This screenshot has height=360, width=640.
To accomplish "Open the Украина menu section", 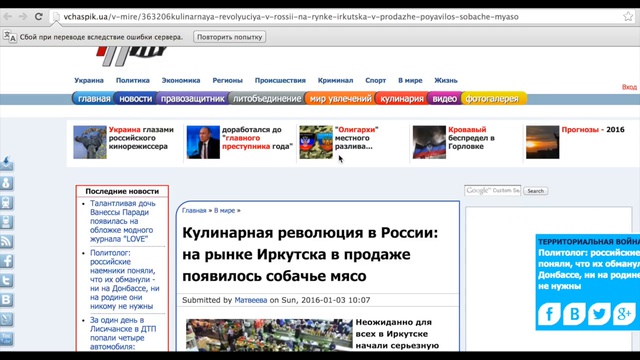I will (x=89, y=80).
